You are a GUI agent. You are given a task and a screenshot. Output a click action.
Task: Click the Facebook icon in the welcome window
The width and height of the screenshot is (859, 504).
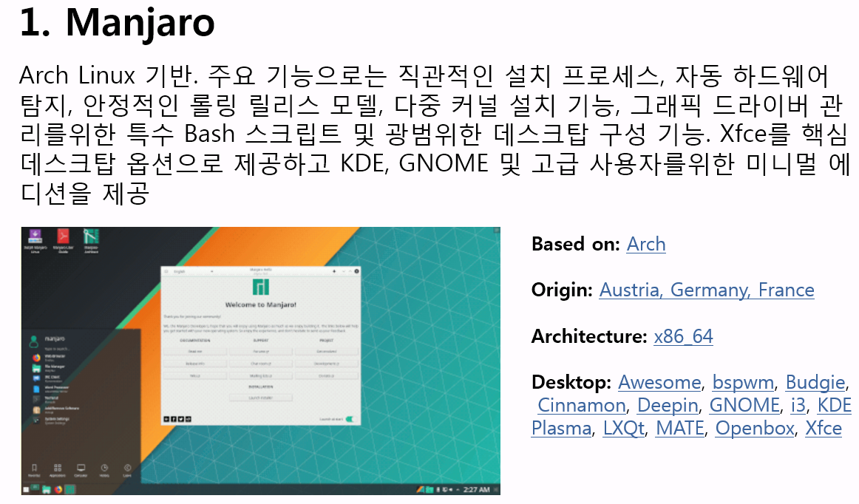[174, 419]
